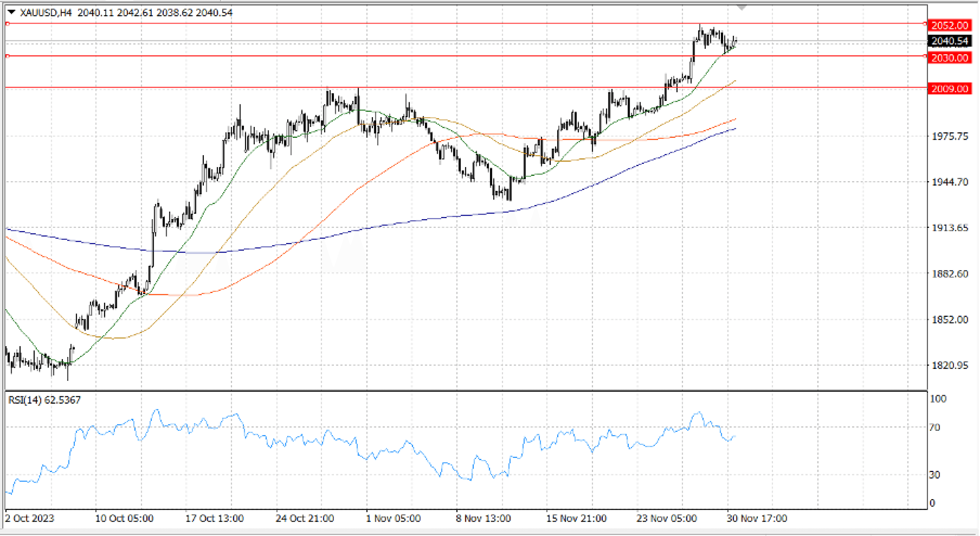The image size is (980, 536).
Task: Click left handle of 2052 horizontal line
Action: [x=7, y=23]
